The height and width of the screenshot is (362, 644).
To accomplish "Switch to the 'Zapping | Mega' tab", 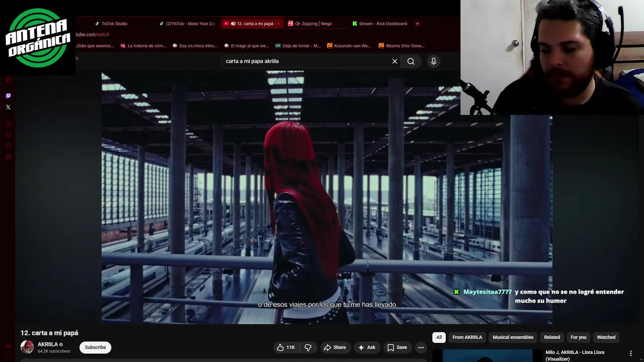I will pyautogui.click(x=316, y=24).
